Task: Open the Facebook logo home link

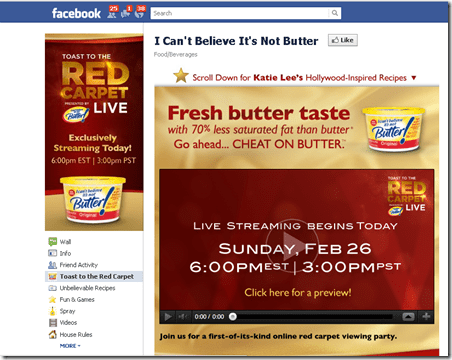Action: coord(76,13)
